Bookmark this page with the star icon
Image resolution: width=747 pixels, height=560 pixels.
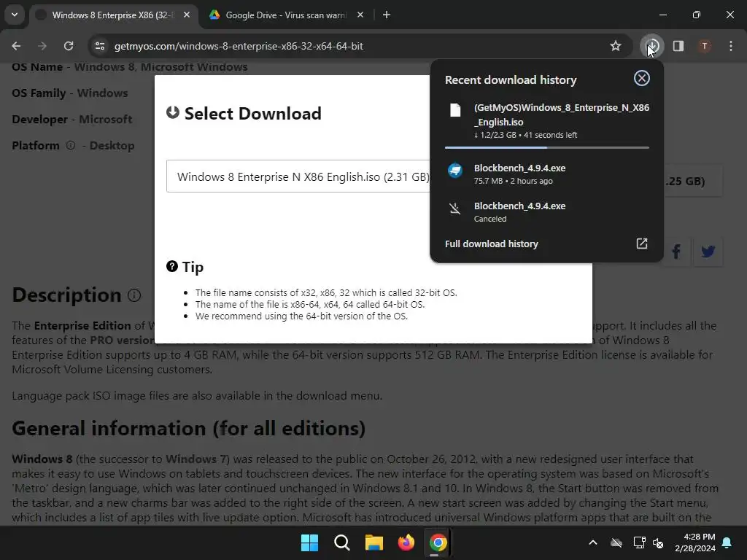(x=616, y=46)
